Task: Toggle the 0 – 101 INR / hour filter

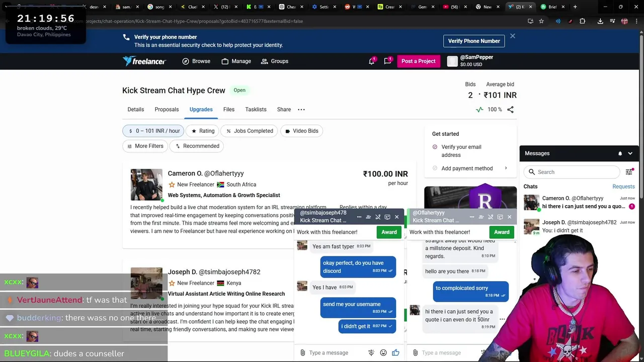Action: (153, 131)
